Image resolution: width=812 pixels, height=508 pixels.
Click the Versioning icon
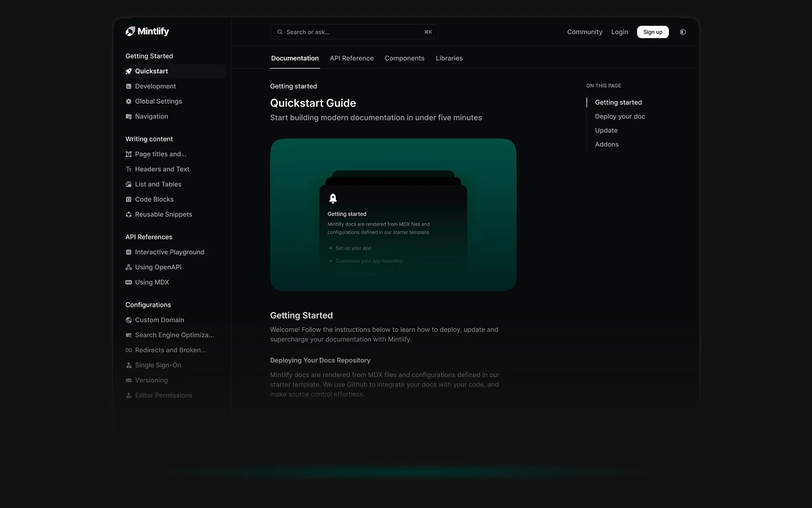pos(128,380)
